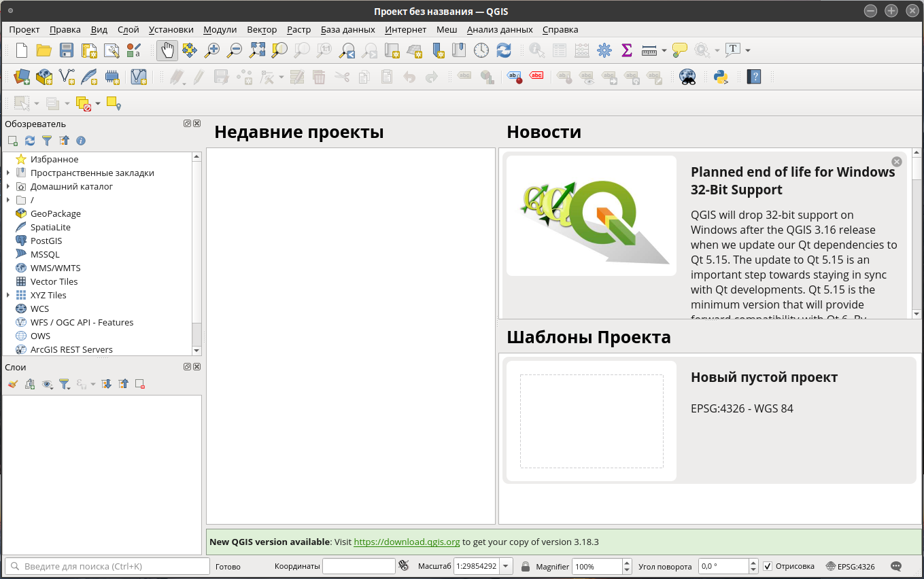Toggle scale lock padlock icon
This screenshot has width=924, height=579.
[x=525, y=566]
